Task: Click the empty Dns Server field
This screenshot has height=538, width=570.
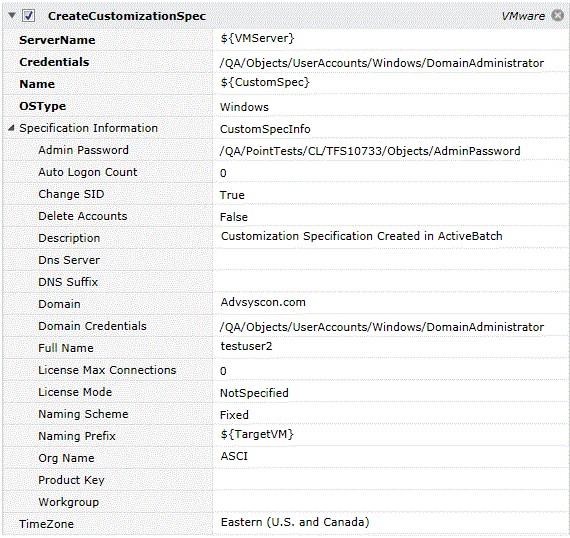Action: [391, 260]
